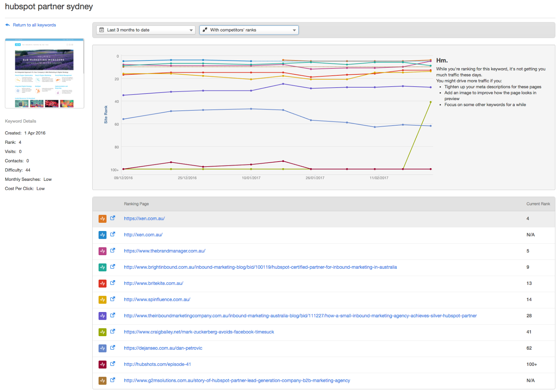Open https://xen.com.au/ in new window icon
The image size is (559, 392).
tap(112, 218)
